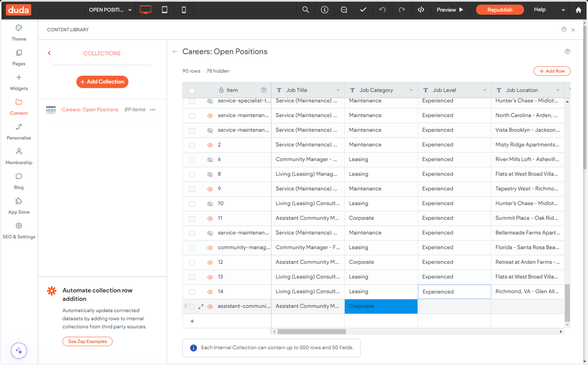Screen dimensions: 588x365
Task: Open help icon beside Careers: Open Positions
Action: [567, 52]
